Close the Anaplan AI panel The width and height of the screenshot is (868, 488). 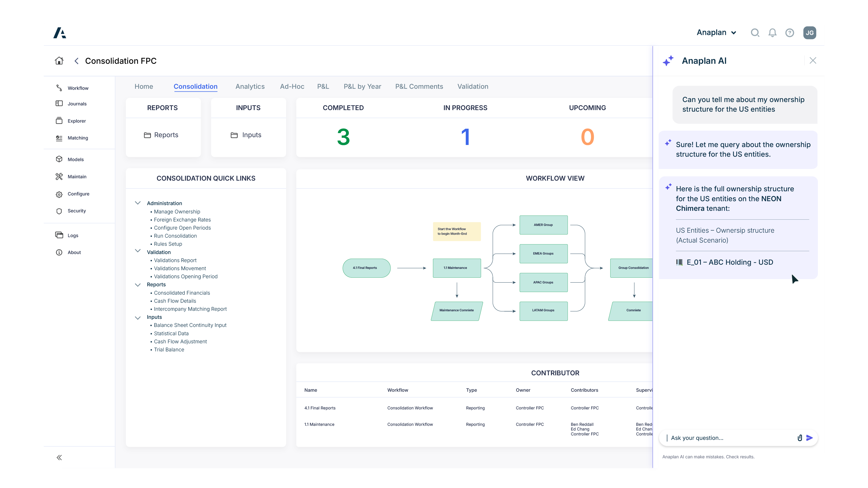[813, 61]
